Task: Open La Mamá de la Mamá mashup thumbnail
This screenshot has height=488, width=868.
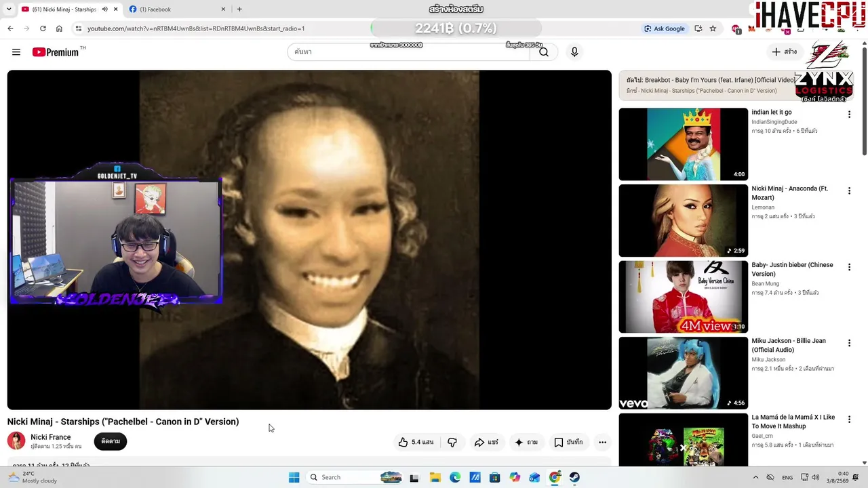Action: point(683,440)
